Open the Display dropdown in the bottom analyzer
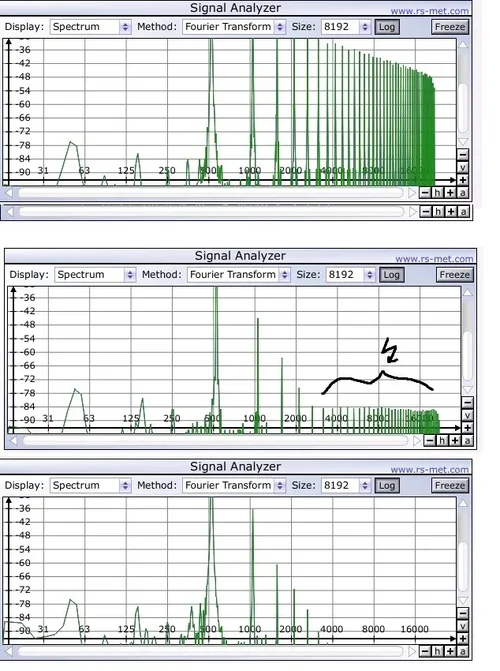500x671 pixels. point(90,486)
